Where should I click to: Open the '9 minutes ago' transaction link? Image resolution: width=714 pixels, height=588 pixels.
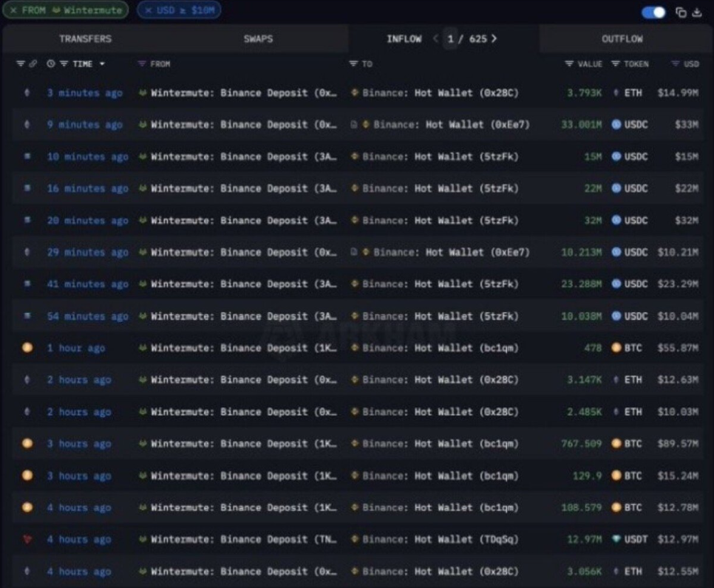tap(85, 125)
